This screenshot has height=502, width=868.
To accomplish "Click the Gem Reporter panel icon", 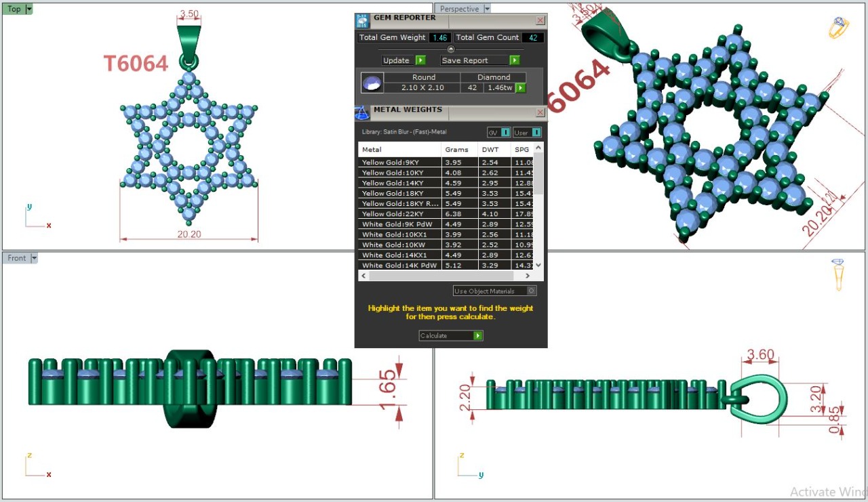I will pyautogui.click(x=363, y=20).
